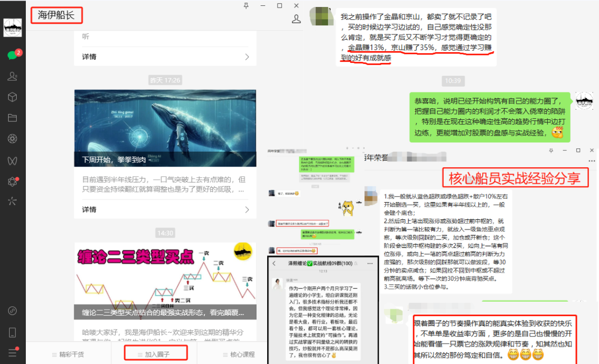Open Moments shutter icon in sidebar
This screenshot has height=364, width=599.
pyautogui.click(x=12, y=139)
